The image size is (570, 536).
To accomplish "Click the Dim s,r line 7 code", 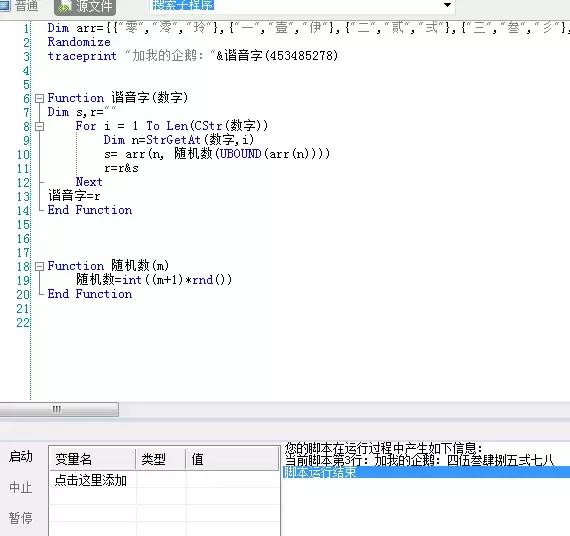I will 81,112.
